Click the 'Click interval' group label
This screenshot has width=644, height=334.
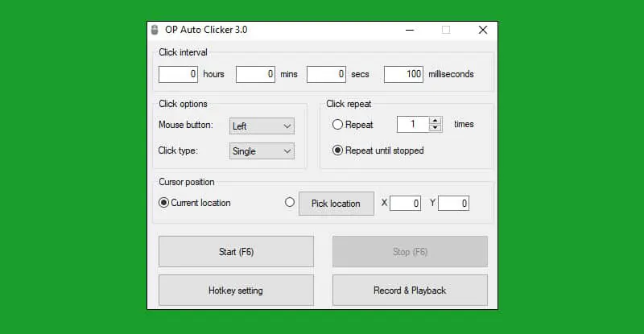point(183,52)
